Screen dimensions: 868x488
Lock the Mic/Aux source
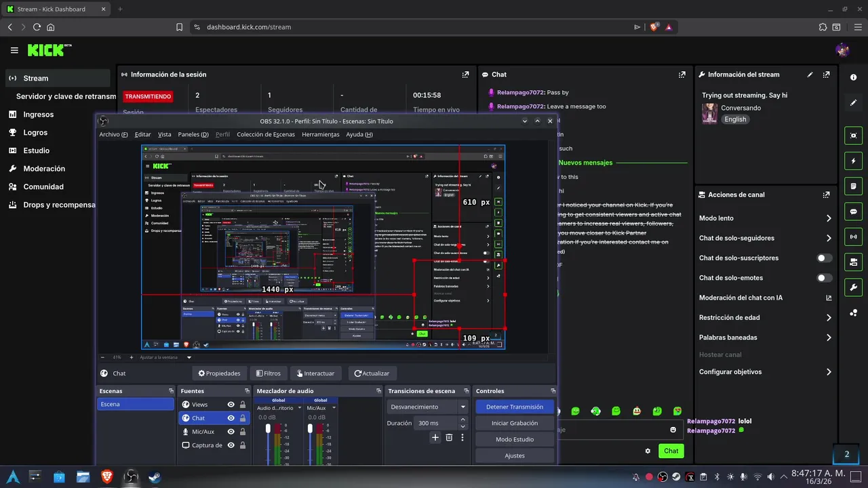click(243, 432)
